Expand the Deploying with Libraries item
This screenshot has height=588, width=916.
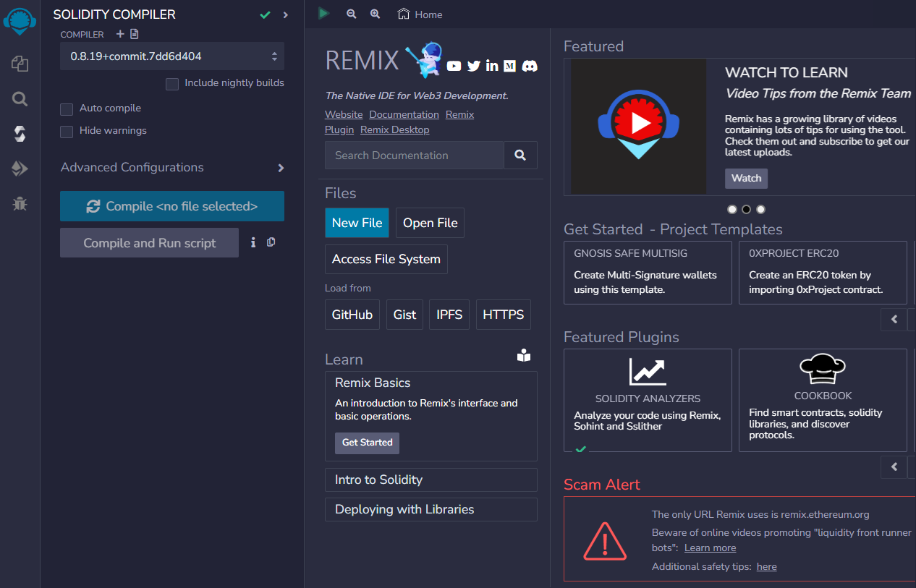coord(431,510)
